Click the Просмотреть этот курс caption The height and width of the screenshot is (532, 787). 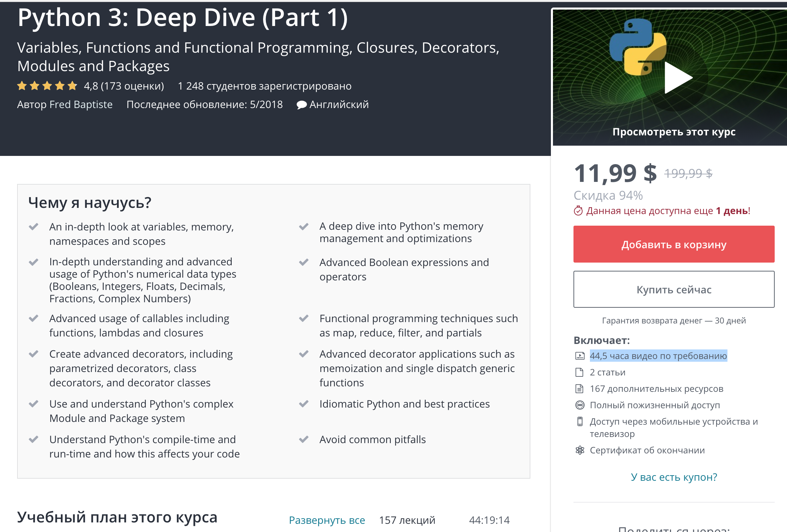tap(673, 132)
